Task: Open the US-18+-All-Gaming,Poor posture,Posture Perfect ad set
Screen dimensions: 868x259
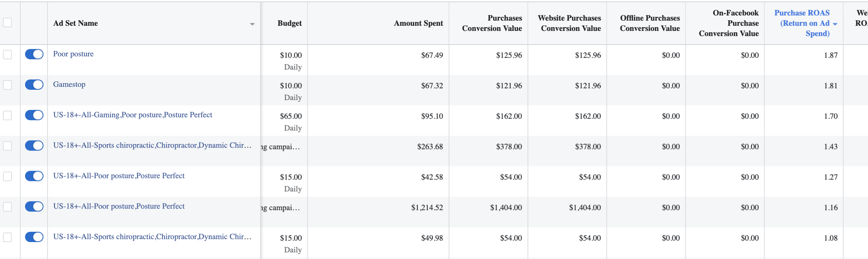Action: click(133, 115)
